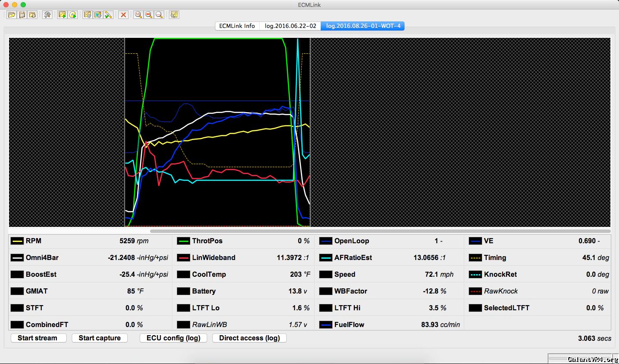Image resolution: width=619 pixels, height=364 pixels.
Task: Select the SelectedLTFT row label
Action: coord(507,308)
